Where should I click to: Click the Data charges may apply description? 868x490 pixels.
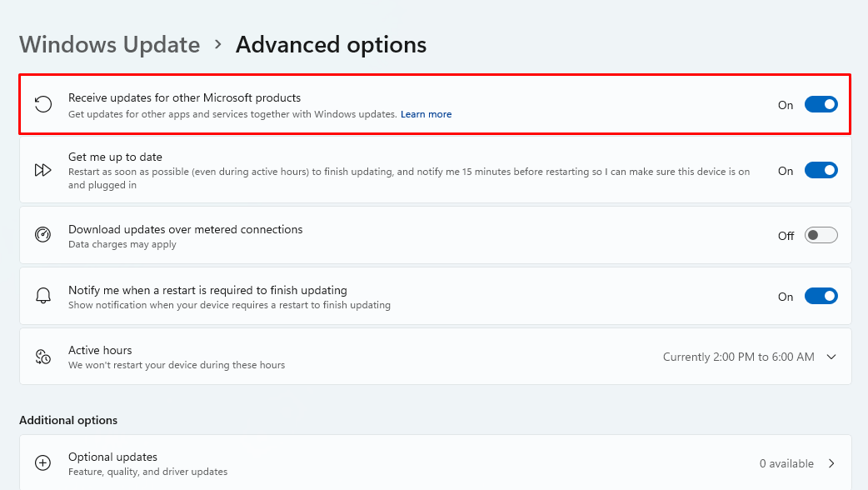tap(122, 244)
